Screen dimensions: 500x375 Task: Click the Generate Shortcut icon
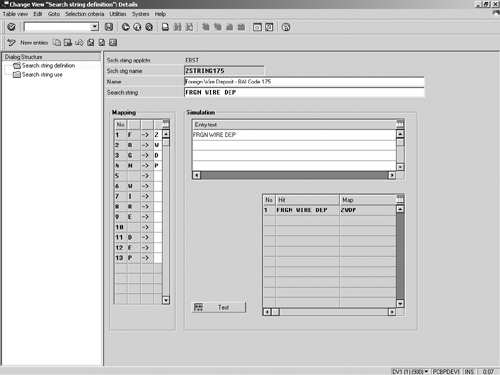(x=269, y=27)
